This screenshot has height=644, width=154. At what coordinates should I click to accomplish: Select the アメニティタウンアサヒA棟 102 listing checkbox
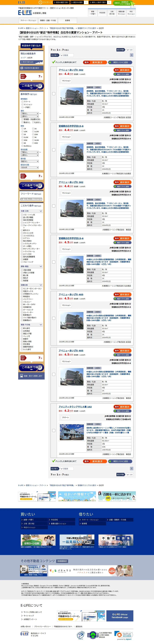(54, 430)
